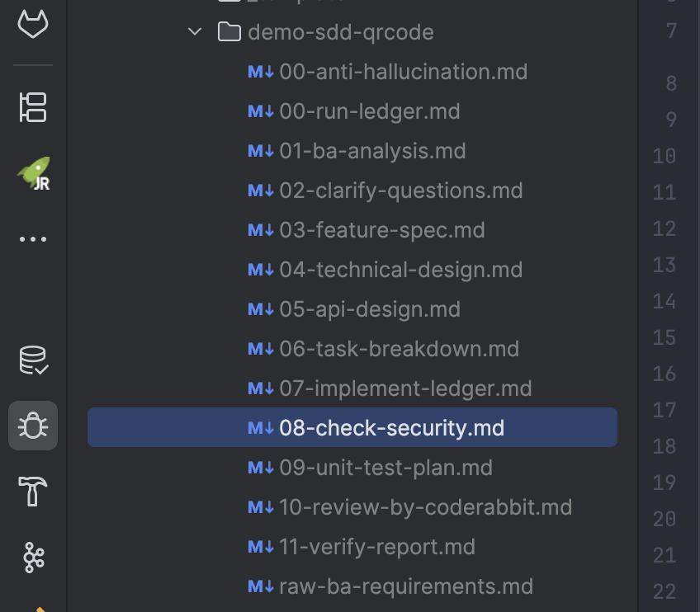
Task: Open 00-run-ledger.md file
Action: tap(369, 111)
